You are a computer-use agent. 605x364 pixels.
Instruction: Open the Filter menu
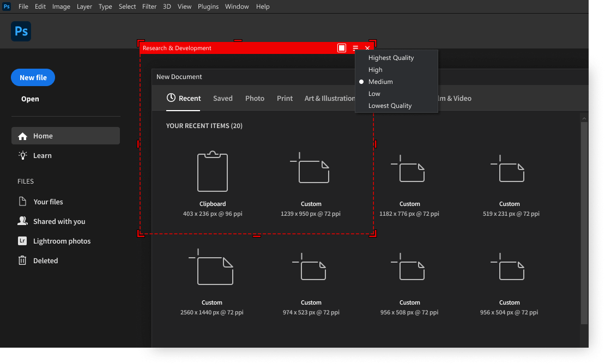point(149,7)
